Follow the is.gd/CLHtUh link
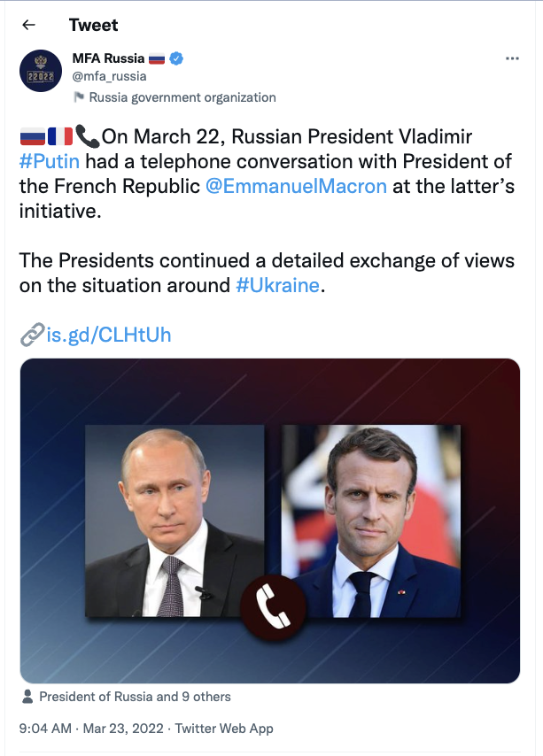543x756 pixels. tap(108, 336)
